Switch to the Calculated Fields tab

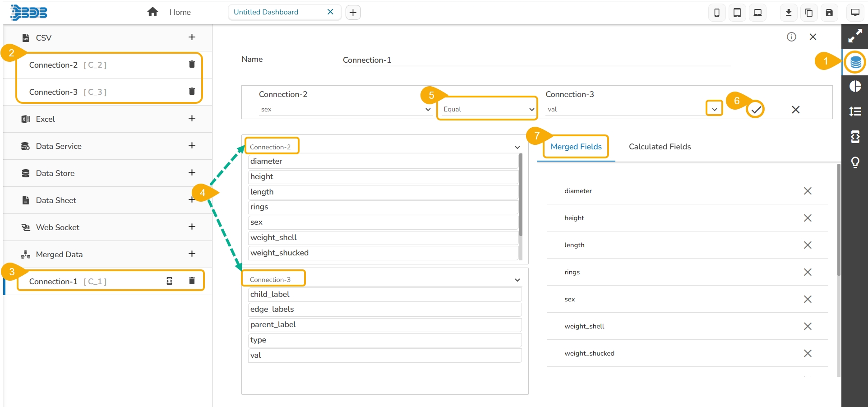pos(660,147)
